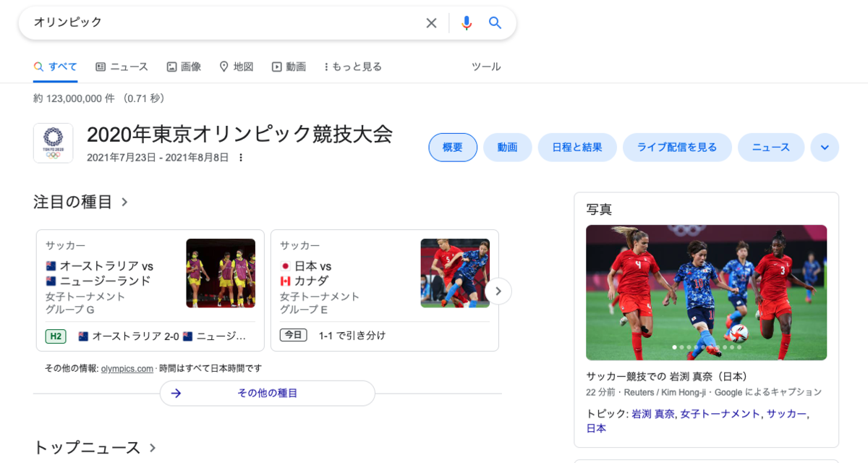This screenshot has width=868, height=463.
Task: Select the ライブ配信を見る chip
Action: (x=677, y=148)
